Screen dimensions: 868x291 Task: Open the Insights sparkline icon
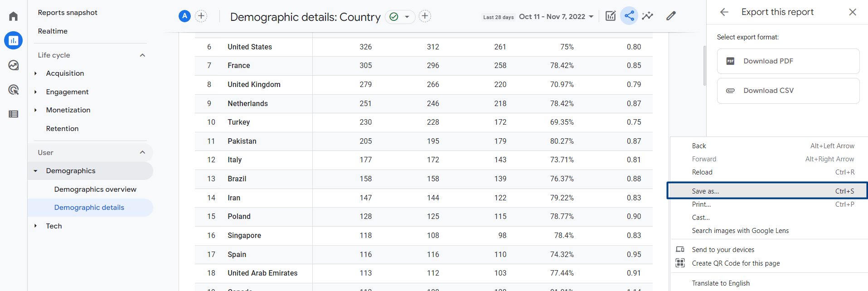[648, 16]
